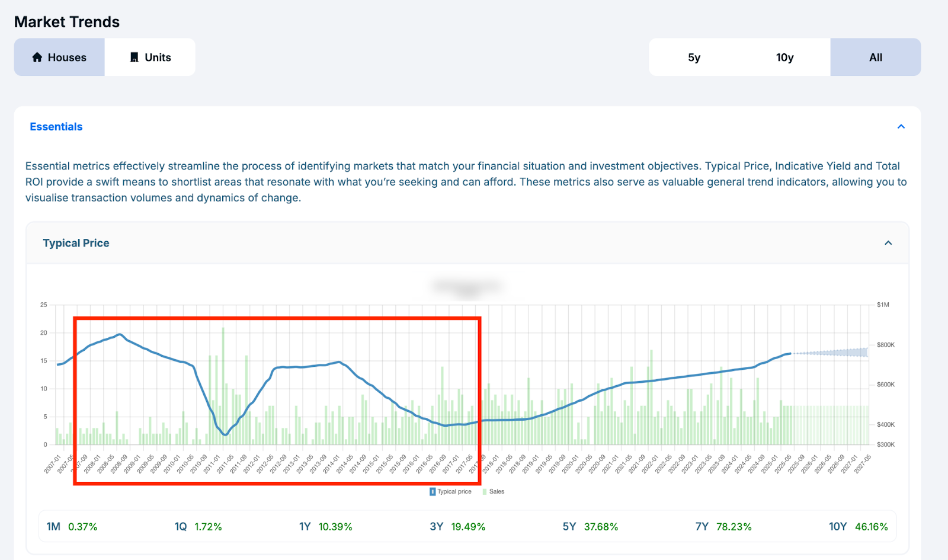Screen dimensions: 948x560
Task: Collapse the Essentials section chevron
Action: point(901,127)
